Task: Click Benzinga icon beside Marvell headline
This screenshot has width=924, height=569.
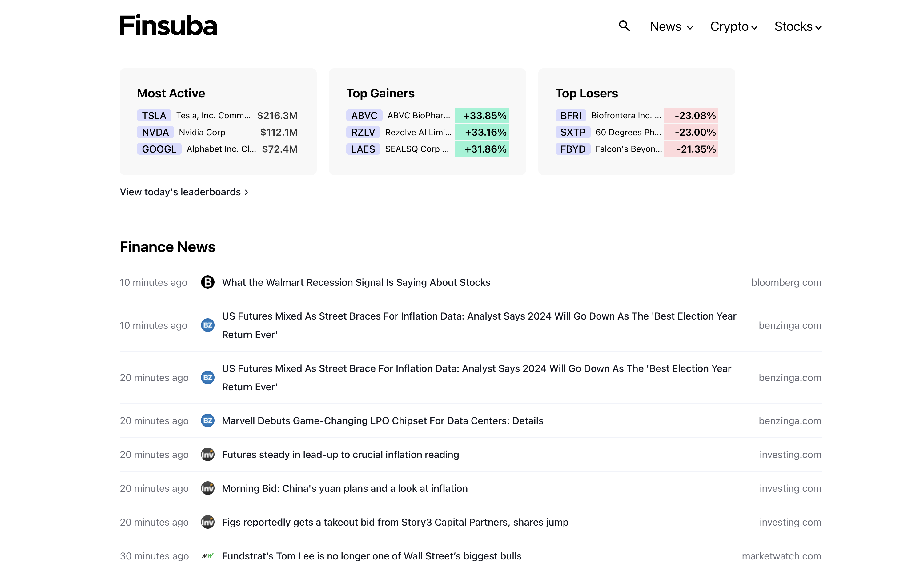Action: pos(207,420)
